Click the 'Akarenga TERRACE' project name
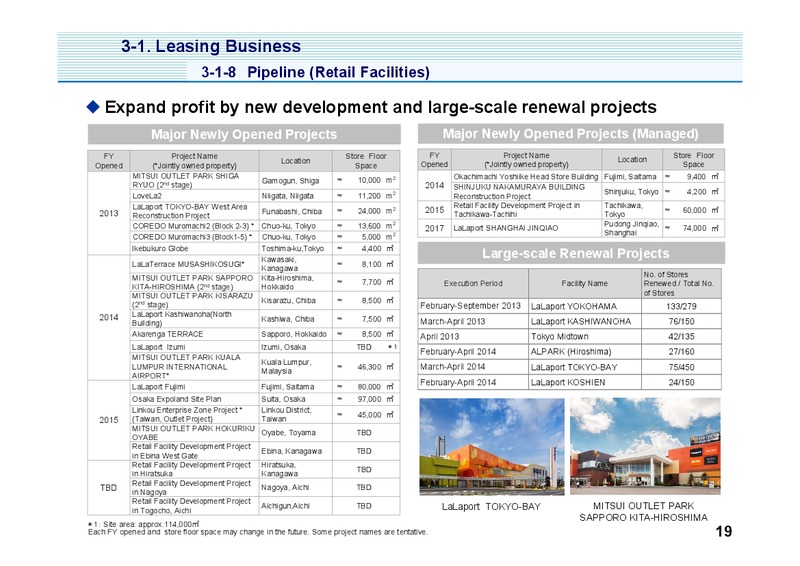This screenshot has width=800, height=566. [x=167, y=334]
